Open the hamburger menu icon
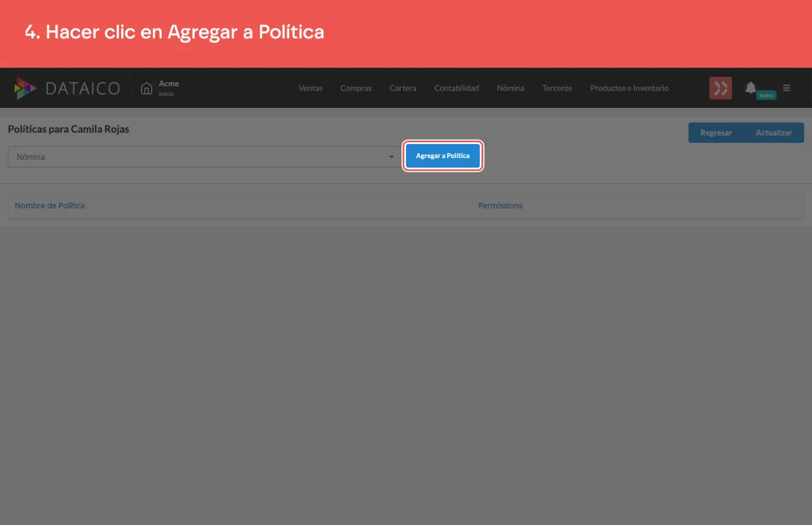The image size is (812, 525). [787, 88]
